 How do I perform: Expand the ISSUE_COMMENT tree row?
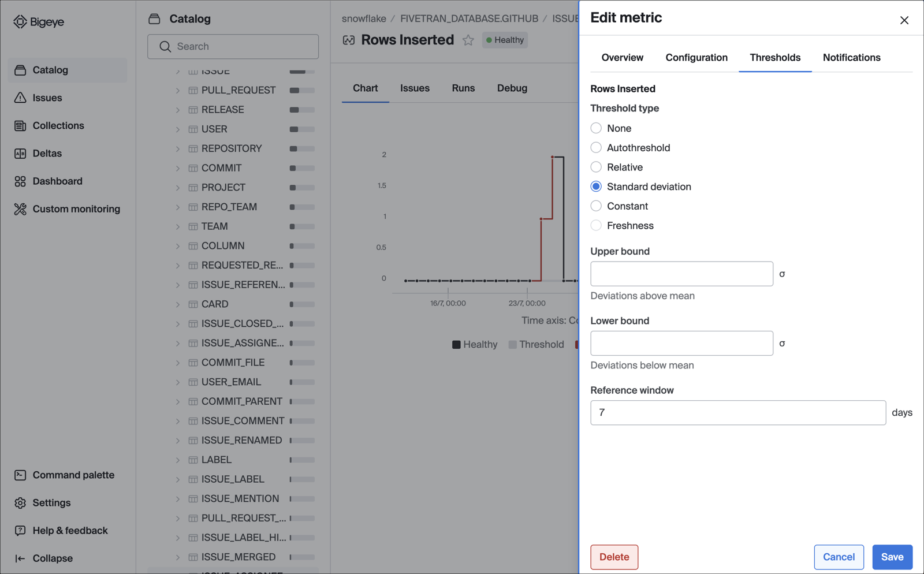[178, 421]
